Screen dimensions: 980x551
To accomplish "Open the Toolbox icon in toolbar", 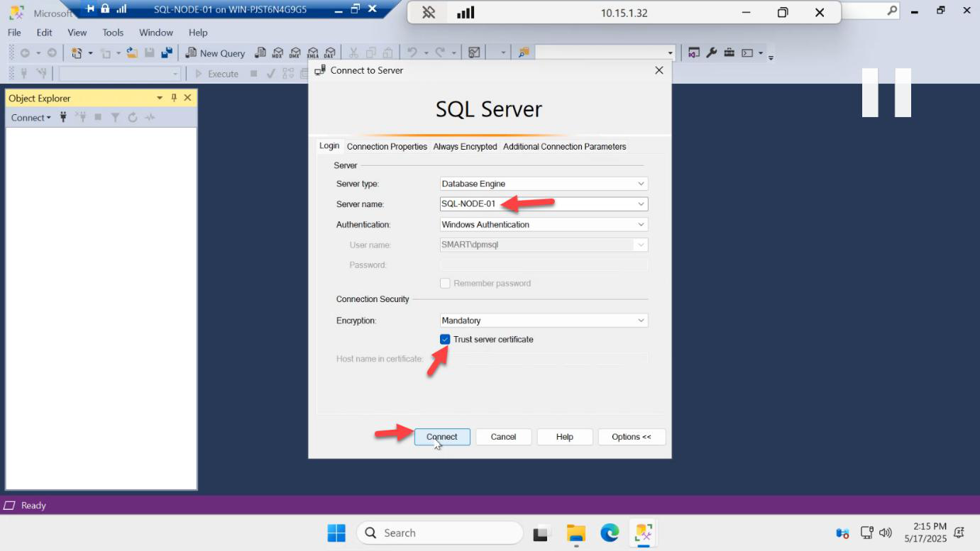I will (729, 53).
